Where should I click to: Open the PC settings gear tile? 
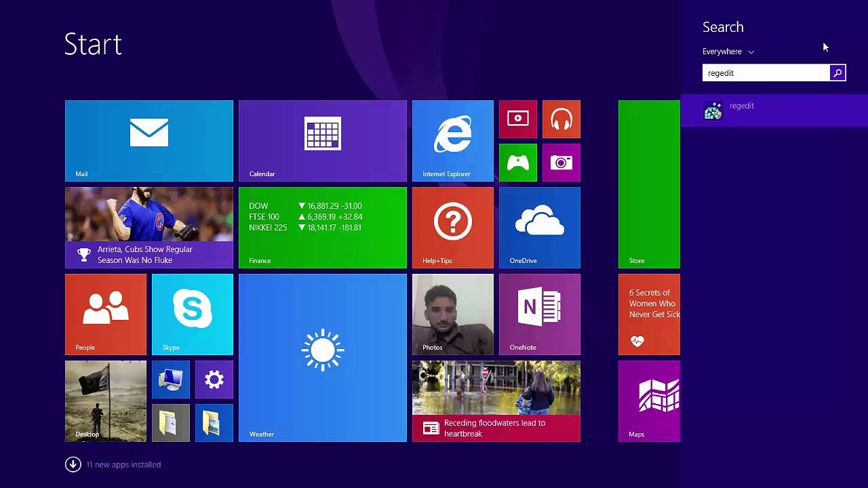[x=214, y=380]
